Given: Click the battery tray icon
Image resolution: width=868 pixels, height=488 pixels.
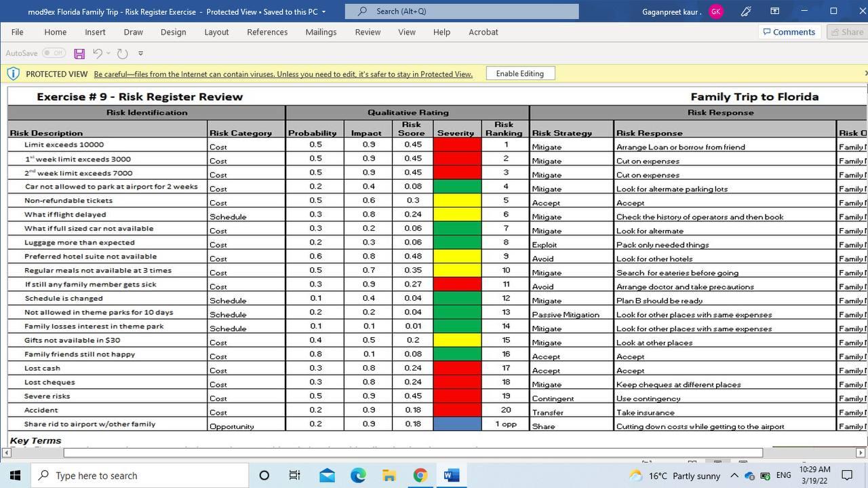Looking at the screenshot, I should [x=765, y=476].
